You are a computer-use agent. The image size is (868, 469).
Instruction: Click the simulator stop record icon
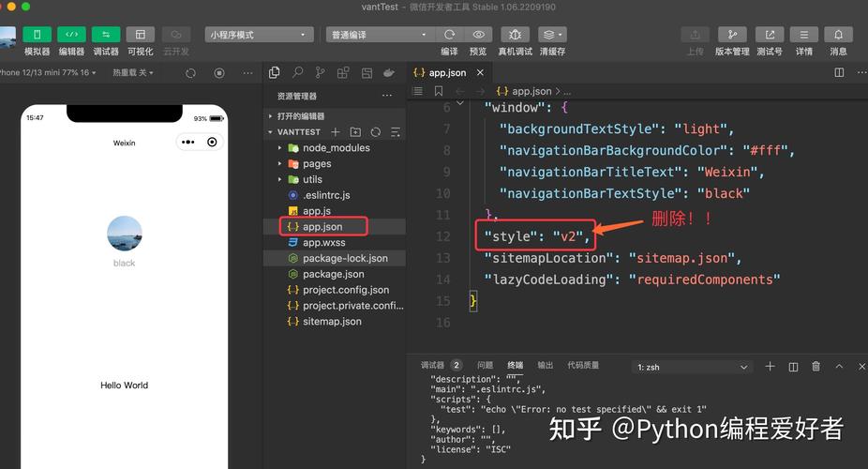(219, 73)
